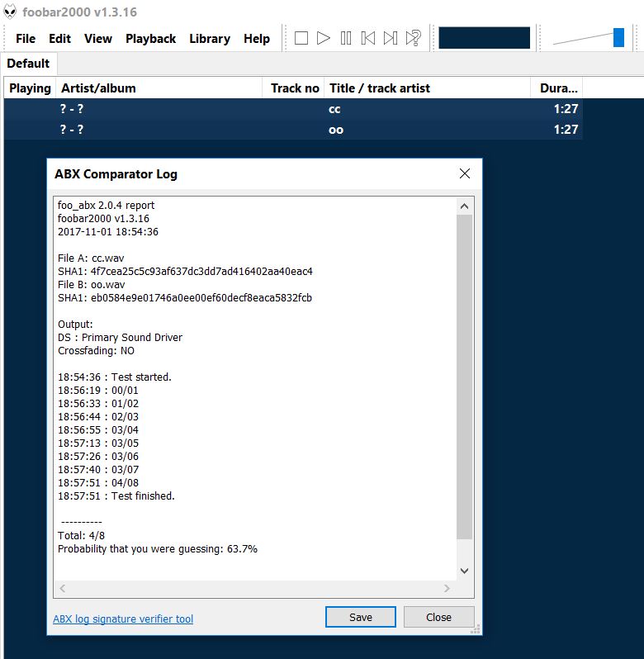Click the 'File B: oo.wav' line
644x659 pixels.
(x=91, y=285)
